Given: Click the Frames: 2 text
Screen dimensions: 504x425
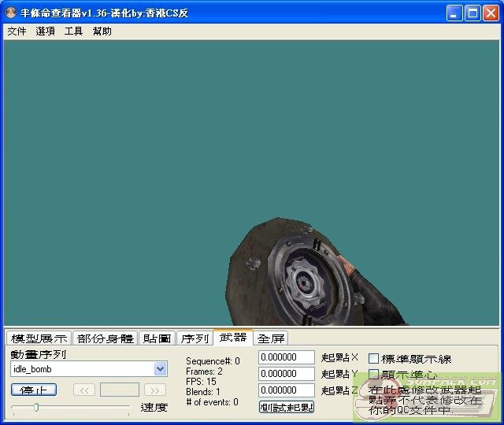Looking at the screenshot, I should tap(204, 371).
